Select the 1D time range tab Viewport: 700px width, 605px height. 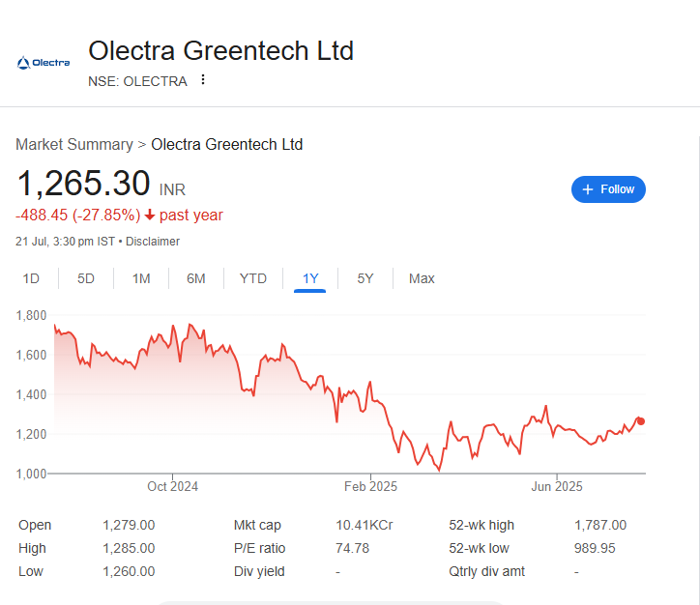click(x=31, y=279)
